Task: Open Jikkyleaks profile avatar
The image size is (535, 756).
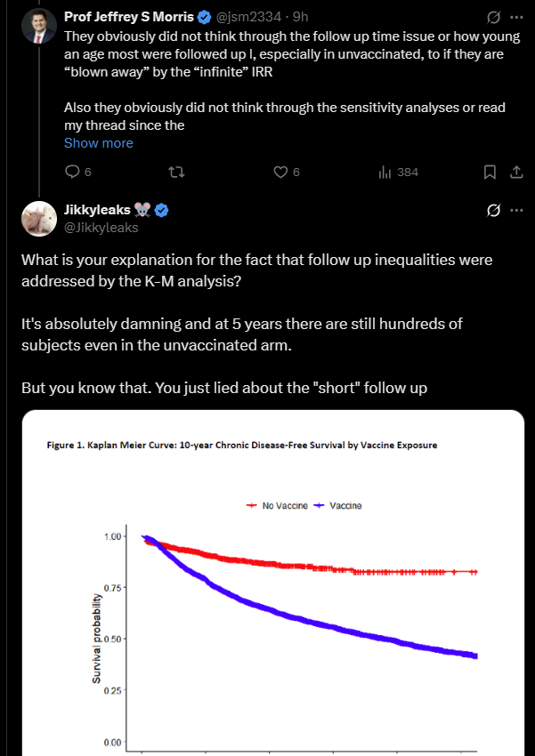Action: (40, 219)
